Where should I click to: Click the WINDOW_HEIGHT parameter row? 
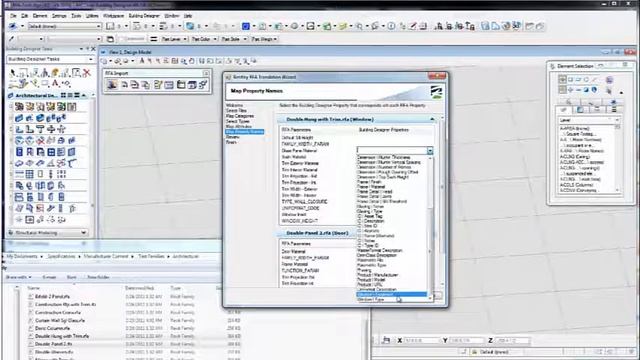click(x=300, y=221)
